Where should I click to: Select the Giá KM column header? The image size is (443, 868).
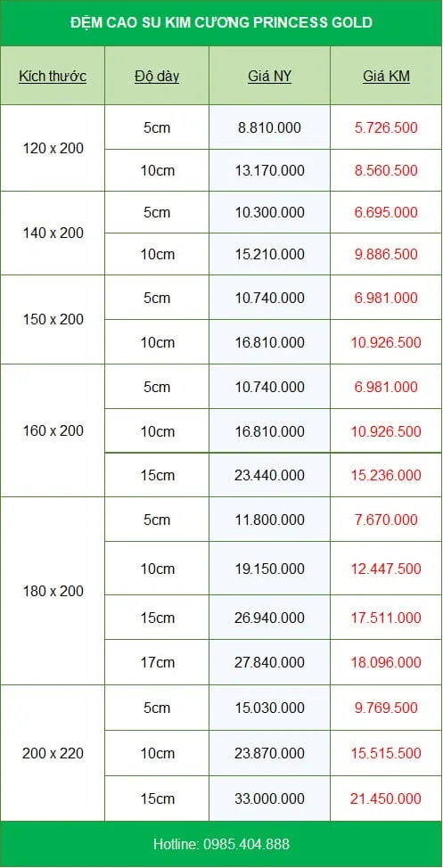coord(386,76)
